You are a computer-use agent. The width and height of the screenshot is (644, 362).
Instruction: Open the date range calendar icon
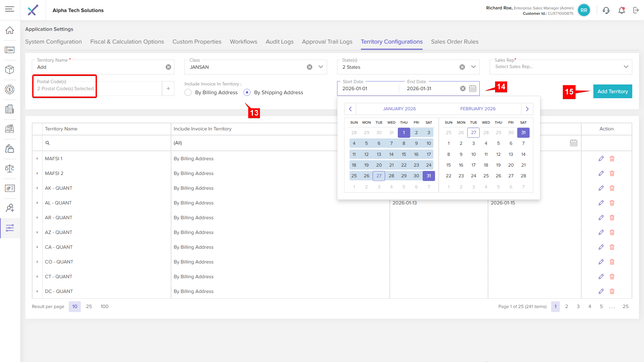click(x=473, y=88)
